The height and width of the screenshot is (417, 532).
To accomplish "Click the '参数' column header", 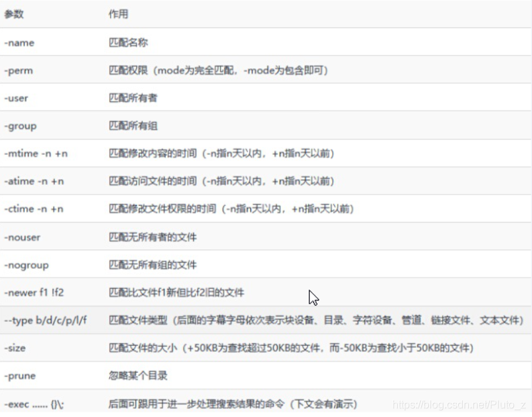I will click(14, 14).
